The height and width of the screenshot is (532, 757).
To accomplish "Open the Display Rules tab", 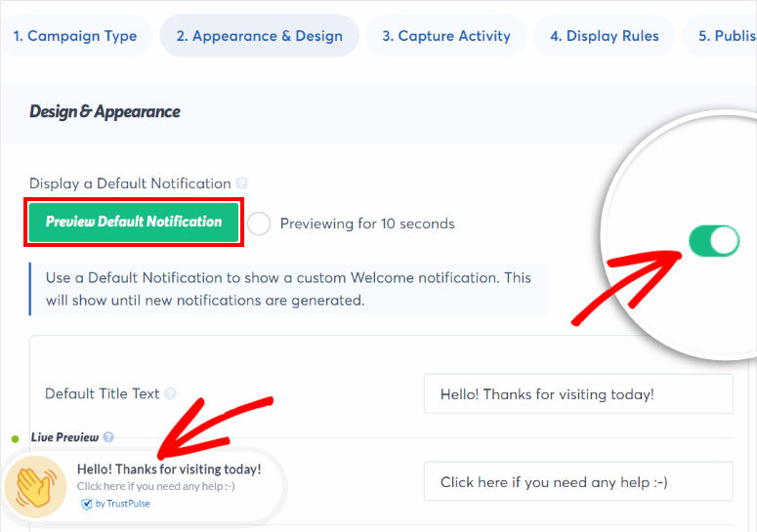I will tap(604, 36).
